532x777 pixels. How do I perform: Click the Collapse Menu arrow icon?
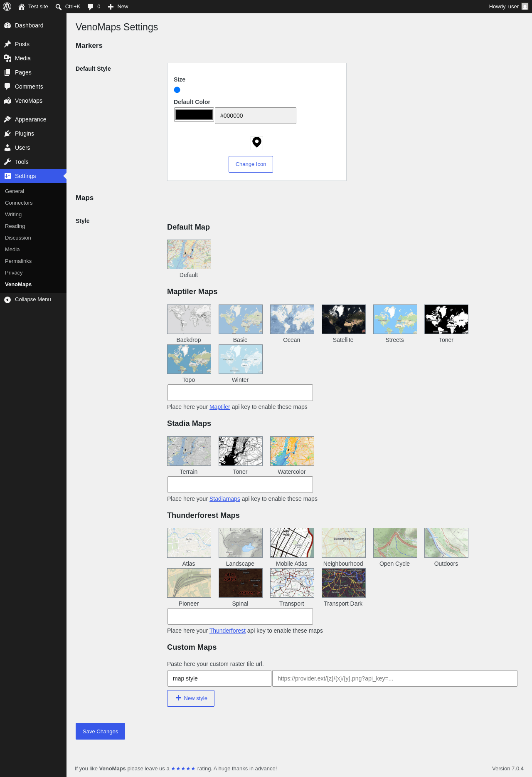pyautogui.click(x=7, y=299)
